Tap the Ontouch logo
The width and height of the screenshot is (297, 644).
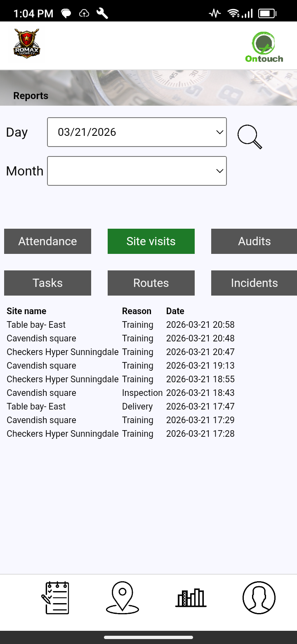click(264, 47)
